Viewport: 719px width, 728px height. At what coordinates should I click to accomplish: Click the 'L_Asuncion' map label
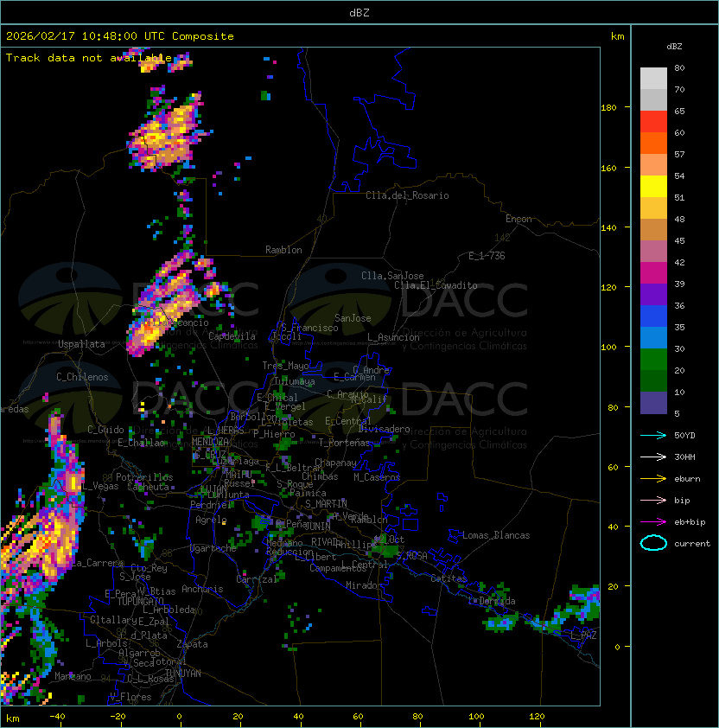[x=393, y=337]
